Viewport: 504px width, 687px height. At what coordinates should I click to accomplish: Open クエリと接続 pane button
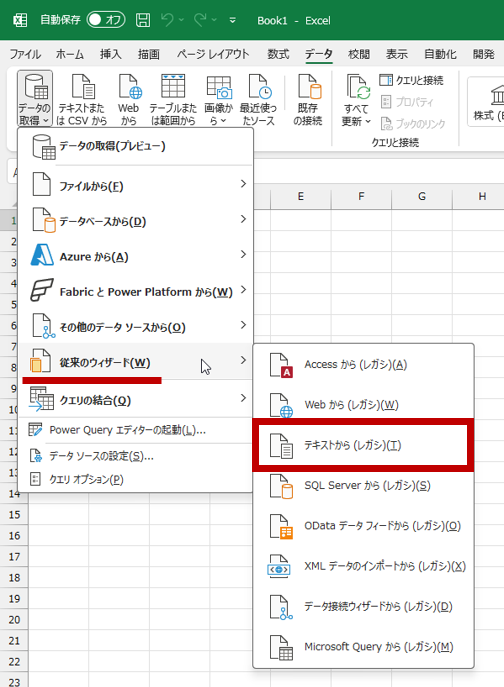(411, 80)
